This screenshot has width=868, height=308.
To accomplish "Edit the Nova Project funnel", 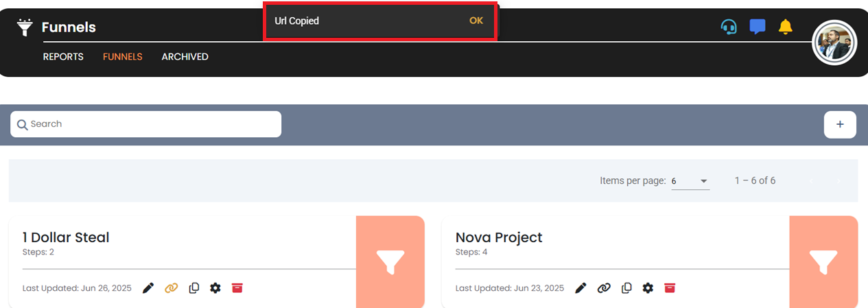I will point(581,288).
